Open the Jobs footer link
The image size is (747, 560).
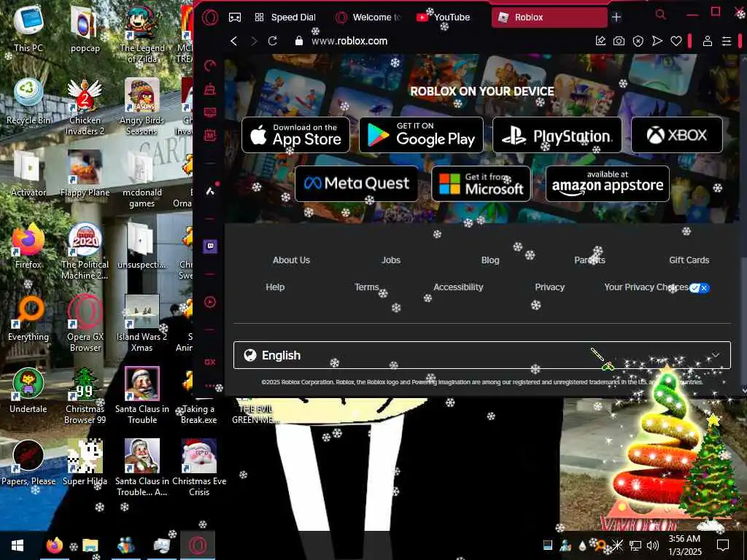tap(391, 260)
